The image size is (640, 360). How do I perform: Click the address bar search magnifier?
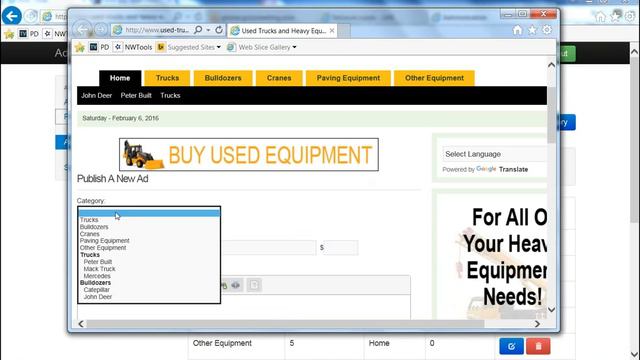pyautogui.click(x=198, y=30)
